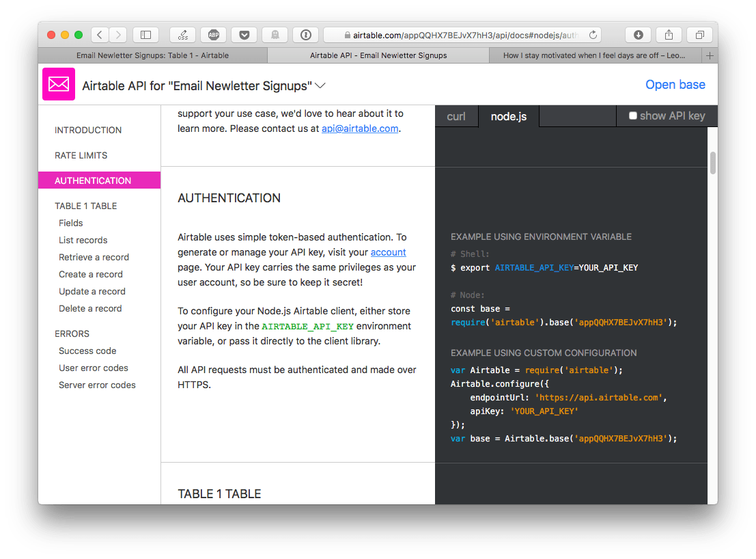
Task: Click EXAMPLE USING ENVIRONMENT VARIABLE heading
Action: pos(541,237)
